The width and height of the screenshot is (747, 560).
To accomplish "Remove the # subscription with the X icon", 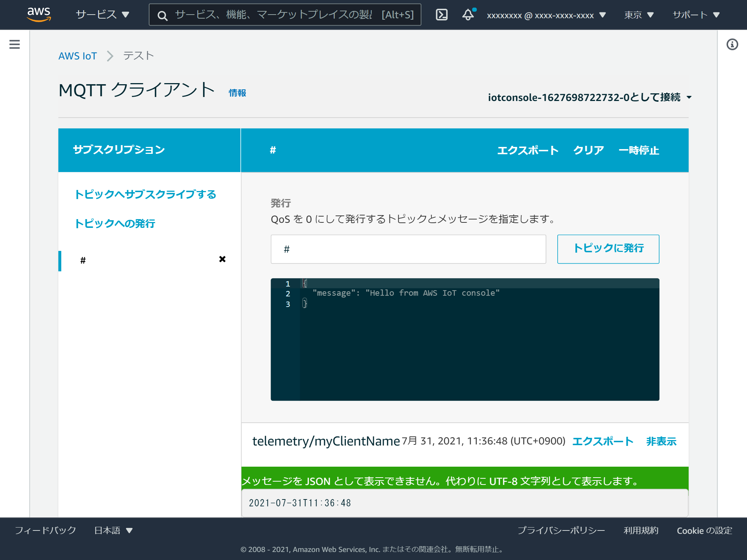I will pyautogui.click(x=222, y=259).
